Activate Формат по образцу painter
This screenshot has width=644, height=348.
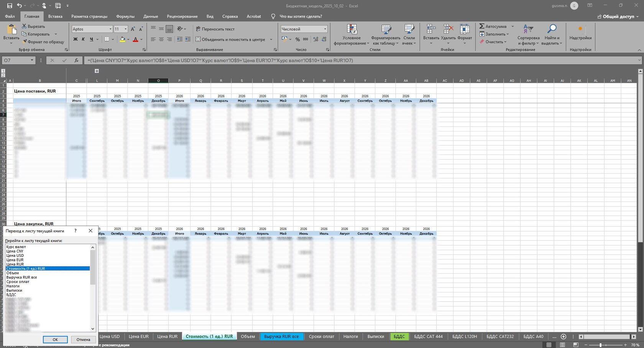(43, 42)
